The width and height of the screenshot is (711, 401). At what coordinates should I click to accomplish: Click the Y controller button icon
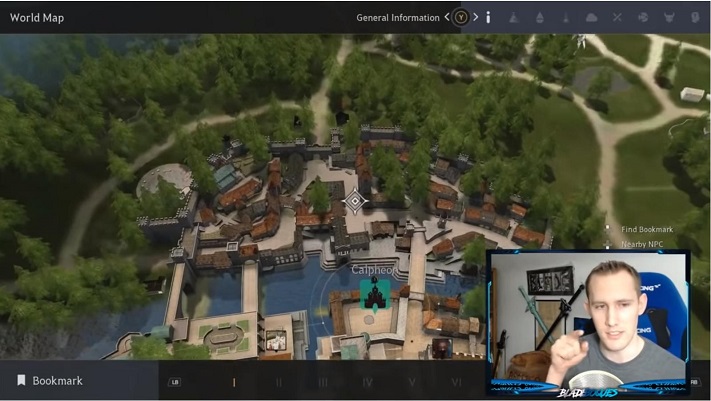(461, 18)
